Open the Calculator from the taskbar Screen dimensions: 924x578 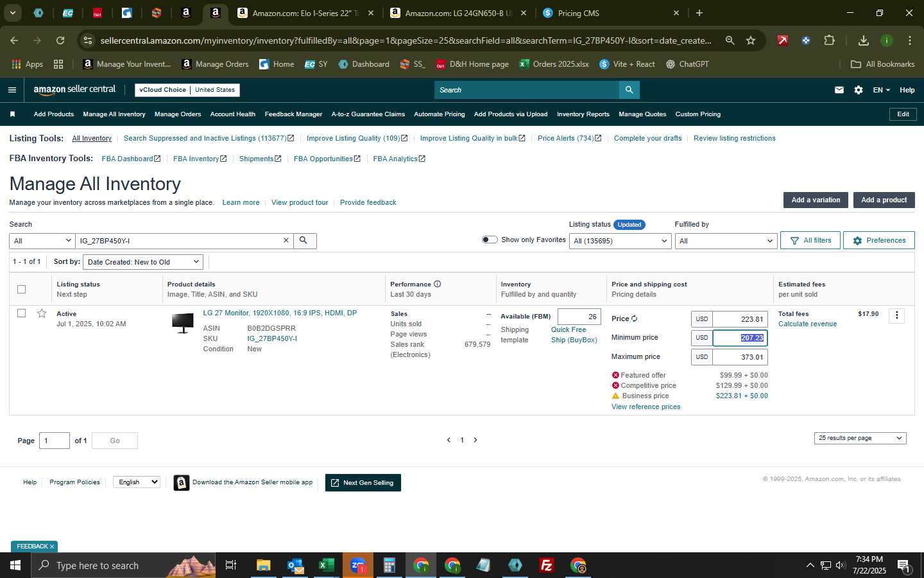pos(389,565)
